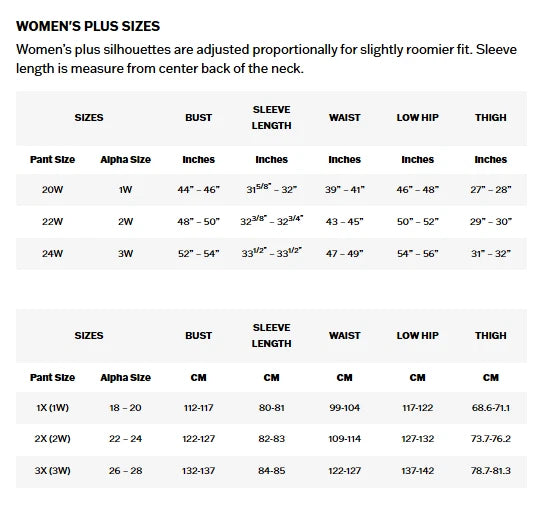Select the 122-127 waist CM value
The height and width of the screenshot is (505, 540).
pos(344,471)
